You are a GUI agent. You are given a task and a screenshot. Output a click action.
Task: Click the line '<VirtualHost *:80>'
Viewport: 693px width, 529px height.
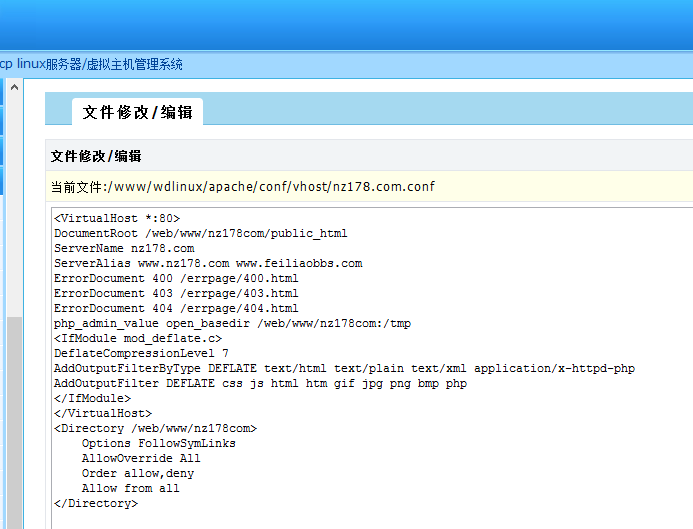coord(117,218)
